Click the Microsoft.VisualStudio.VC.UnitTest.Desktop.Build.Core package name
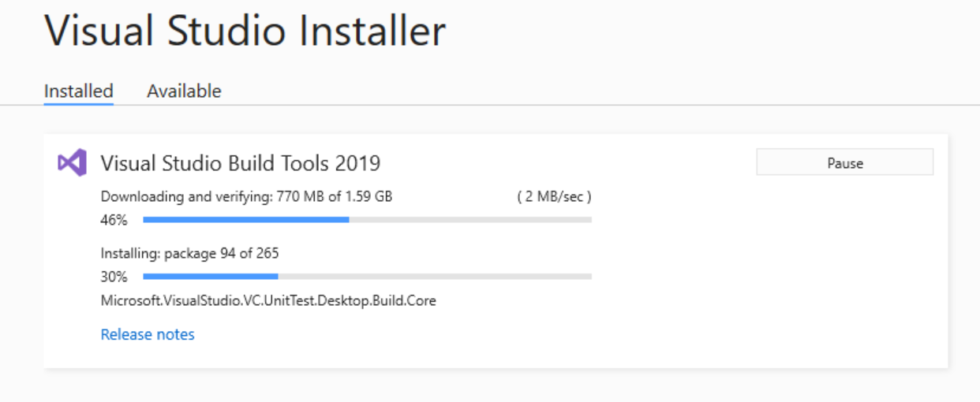The height and width of the screenshot is (402, 980). (x=268, y=300)
